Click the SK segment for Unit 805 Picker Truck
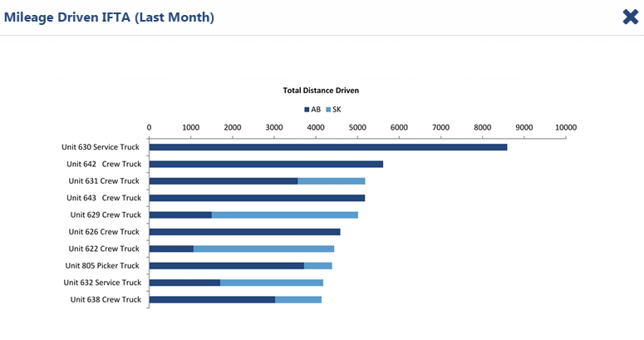The height and width of the screenshot is (340, 644). click(318, 265)
